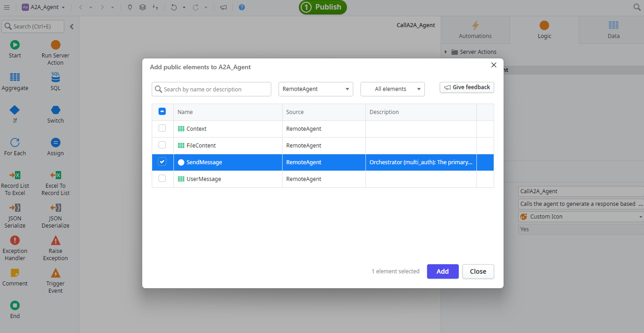Open the hamburger main menu
The width and height of the screenshot is (644, 333).
coord(7,7)
